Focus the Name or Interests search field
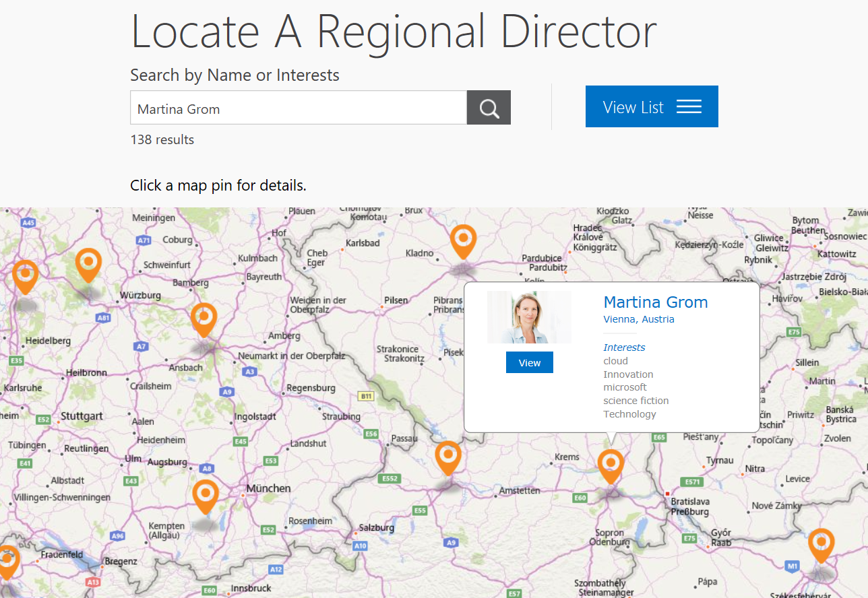The width and height of the screenshot is (868, 598). [298, 108]
